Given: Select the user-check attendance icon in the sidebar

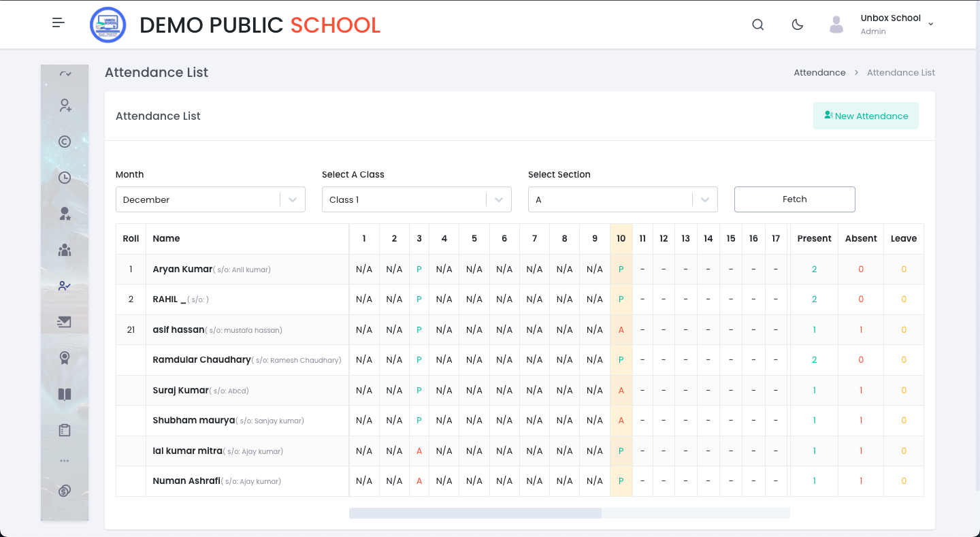Looking at the screenshot, I should pyautogui.click(x=64, y=285).
